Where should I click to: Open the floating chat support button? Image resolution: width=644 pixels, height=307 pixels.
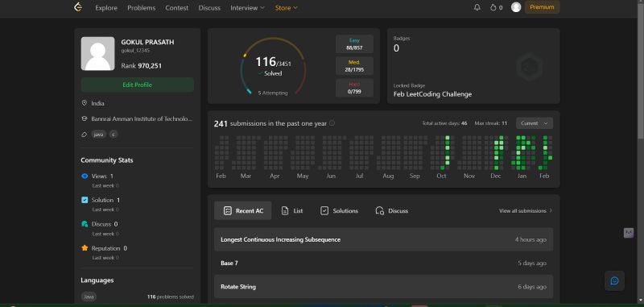(614, 280)
